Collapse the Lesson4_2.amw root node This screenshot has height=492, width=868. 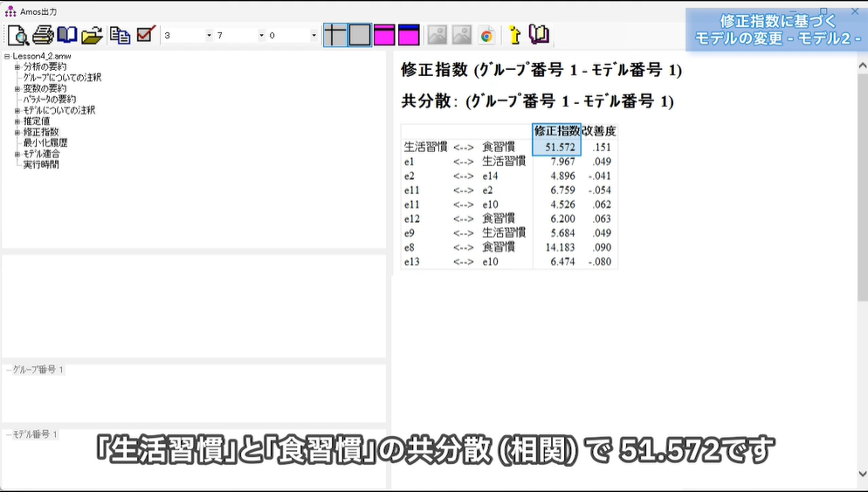[x=7, y=57]
